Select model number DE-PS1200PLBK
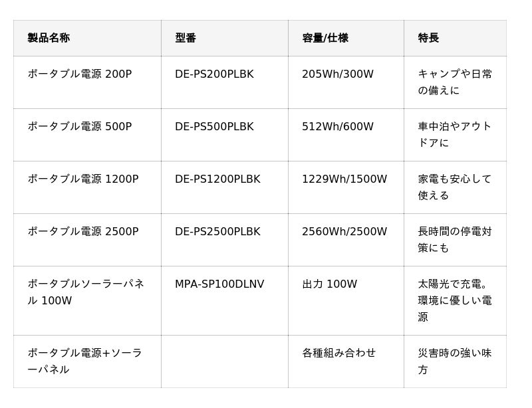Image resolution: width=532 pixels, height=408 pixels. pyautogui.click(x=217, y=179)
